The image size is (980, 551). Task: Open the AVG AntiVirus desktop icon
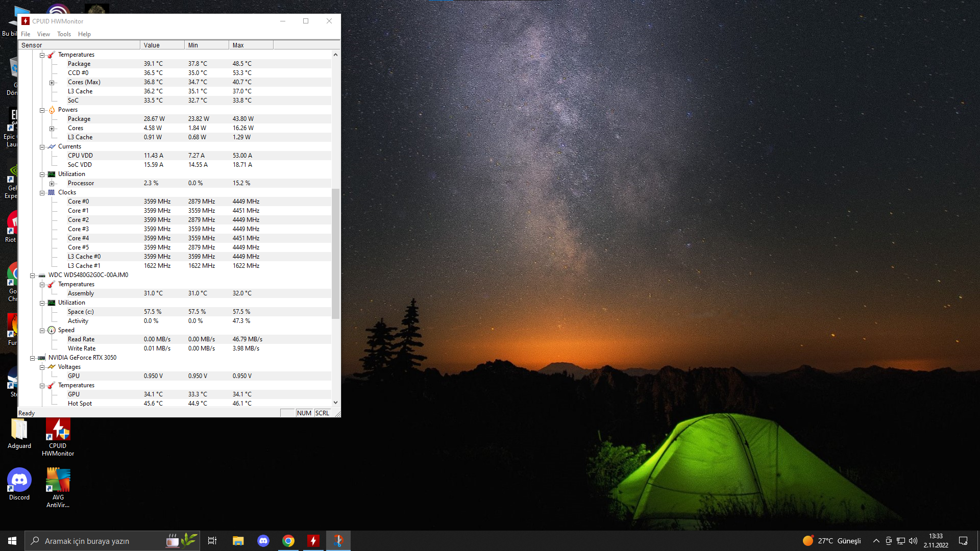click(x=58, y=481)
